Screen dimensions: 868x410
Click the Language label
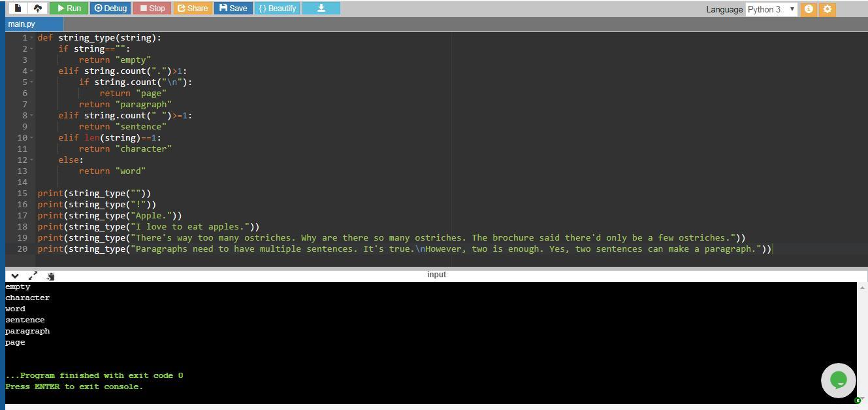724,9
